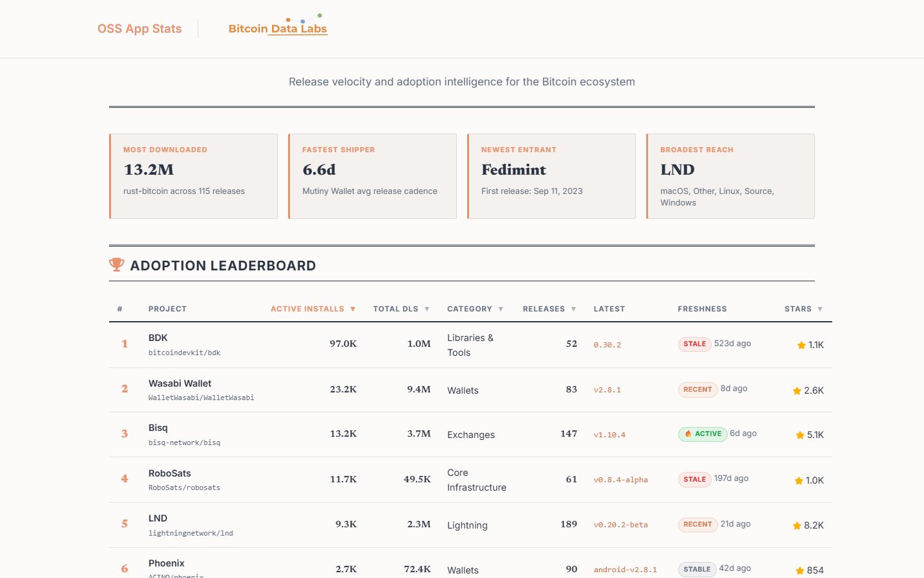Click the lightningnetwork/lnd repo path
The width and height of the screenshot is (924, 578).
pos(191,533)
